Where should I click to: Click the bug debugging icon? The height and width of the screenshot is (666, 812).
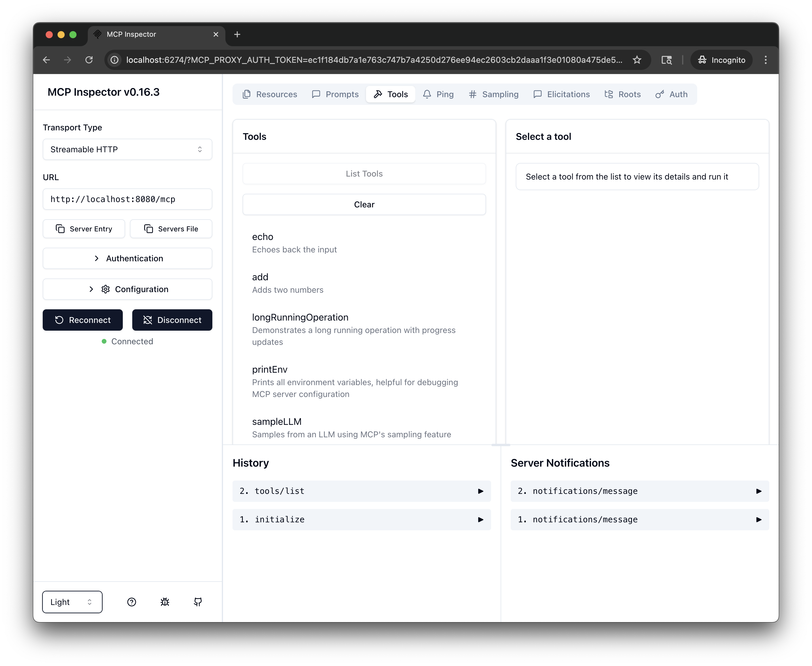click(x=165, y=602)
